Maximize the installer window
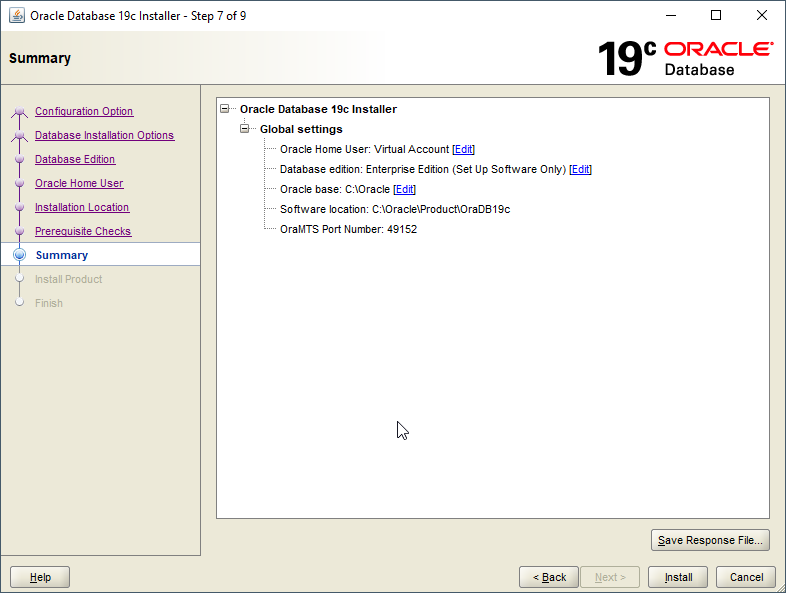 [716, 16]
